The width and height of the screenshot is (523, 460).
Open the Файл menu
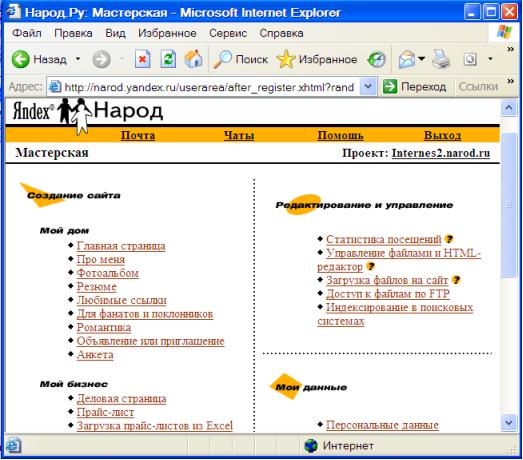(27, 33)
